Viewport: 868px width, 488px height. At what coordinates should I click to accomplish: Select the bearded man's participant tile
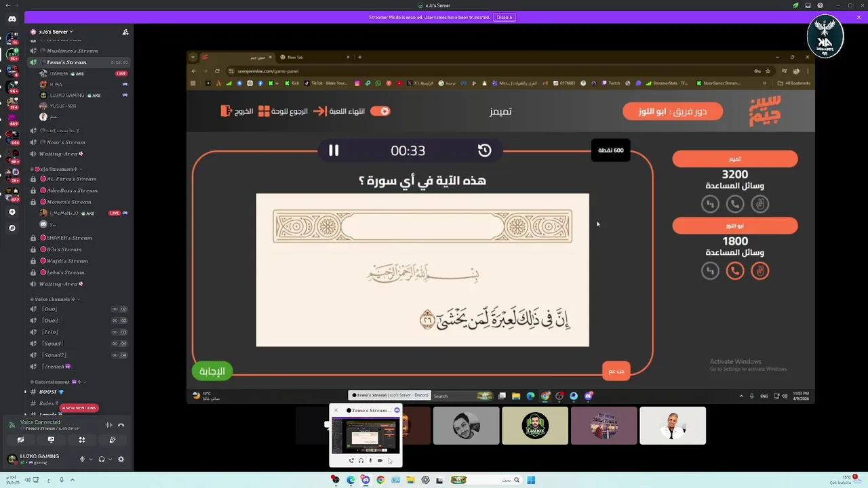tap(466, 426)
